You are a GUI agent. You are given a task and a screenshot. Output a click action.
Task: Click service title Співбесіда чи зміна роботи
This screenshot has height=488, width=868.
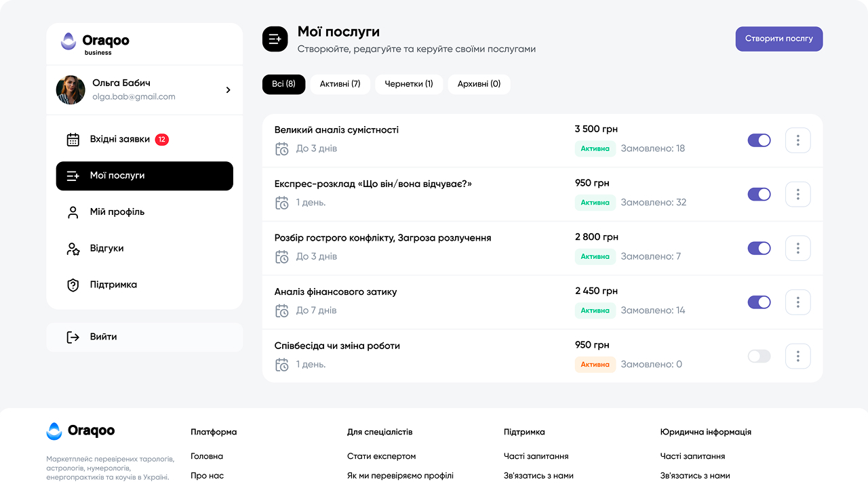tap(337, 346)
